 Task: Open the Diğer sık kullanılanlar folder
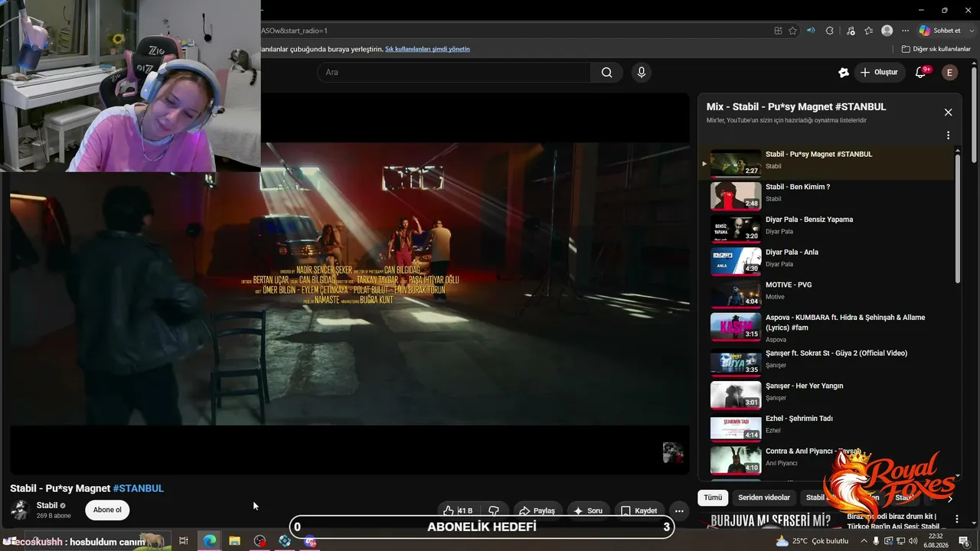click(x=936, y=49)
